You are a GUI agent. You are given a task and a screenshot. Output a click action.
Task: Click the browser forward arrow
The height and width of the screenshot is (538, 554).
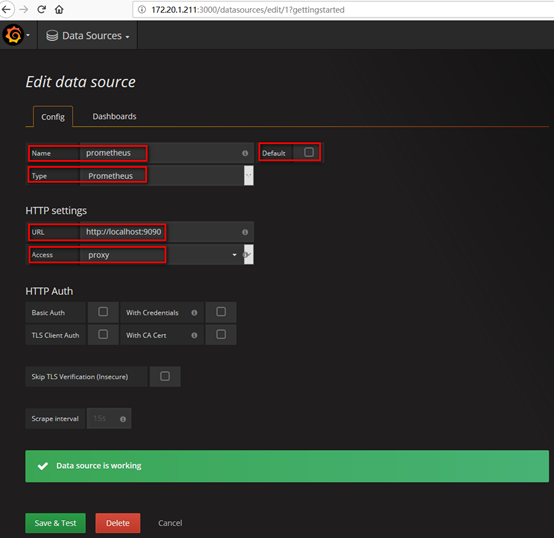tap(24, 10)
